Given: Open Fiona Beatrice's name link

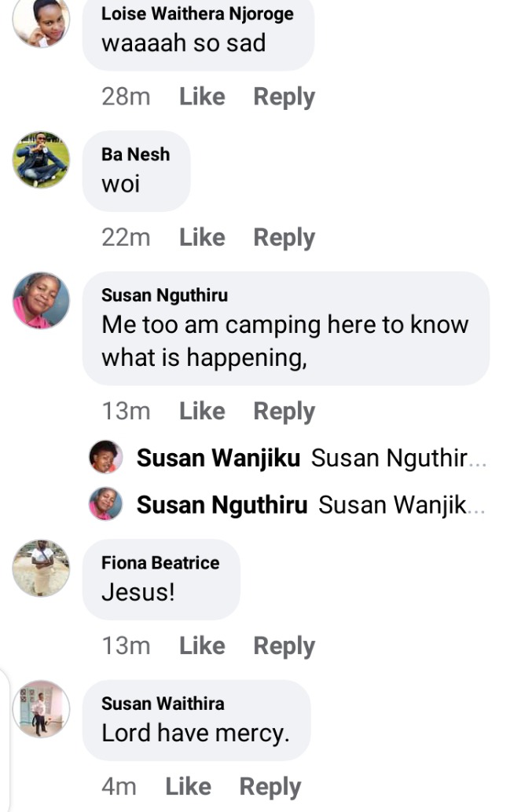Looking at the screenshot, I should point(160,562).
